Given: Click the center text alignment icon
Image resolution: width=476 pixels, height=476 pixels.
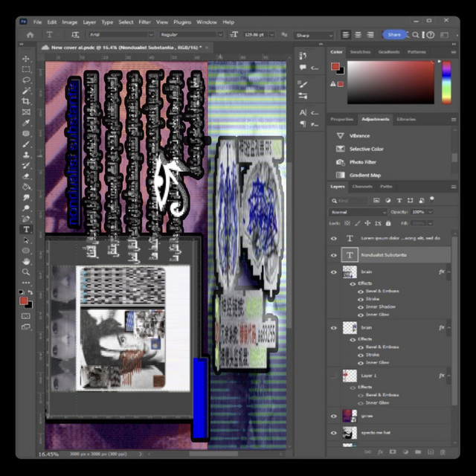Looking at the screenshot, I should pyautogui.click(x=357, y=34).
